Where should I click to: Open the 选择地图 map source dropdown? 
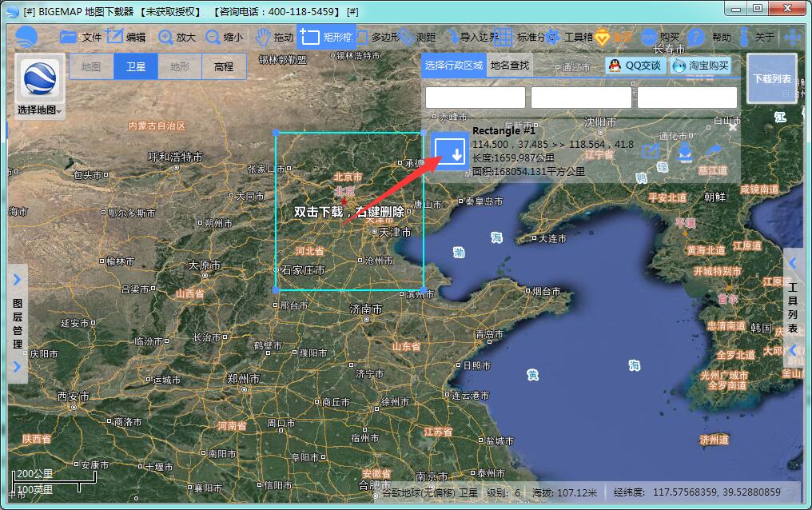[x=39, y=110]
